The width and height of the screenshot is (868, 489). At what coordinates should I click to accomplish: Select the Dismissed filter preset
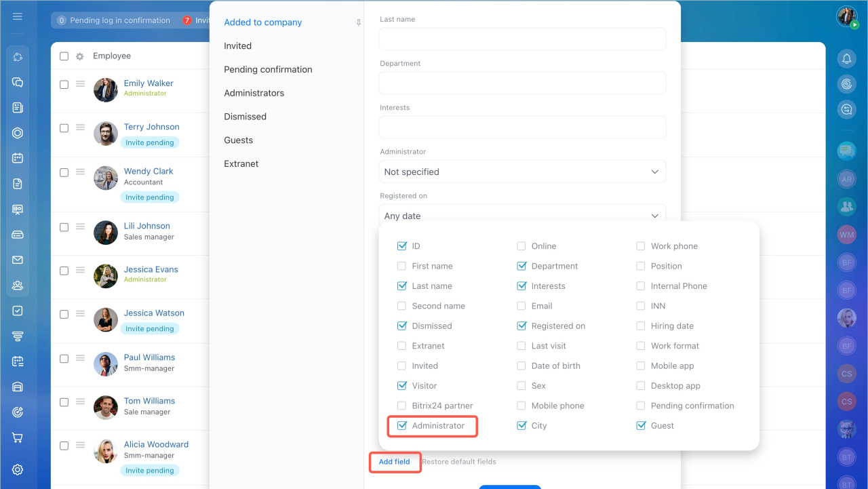coord(245,117)
